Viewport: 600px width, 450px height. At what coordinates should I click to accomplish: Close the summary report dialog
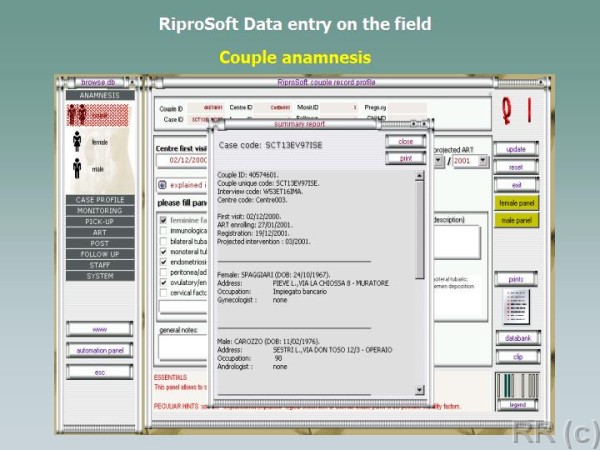406,142
